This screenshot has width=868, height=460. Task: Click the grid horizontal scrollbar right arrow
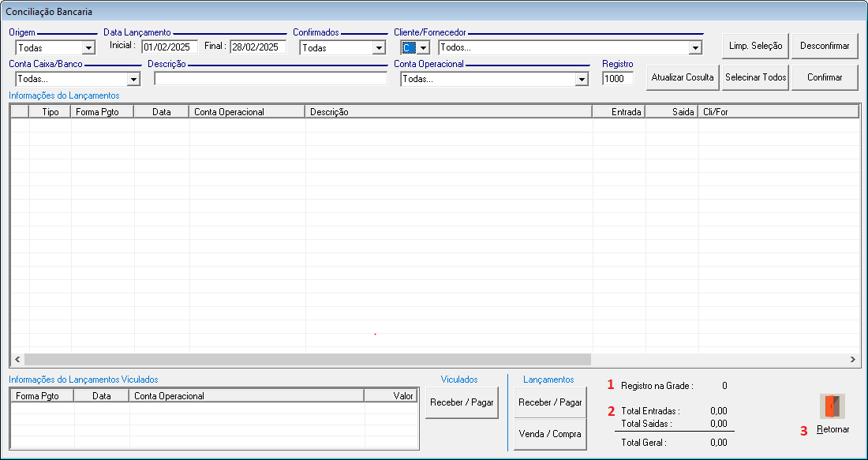pyautogui.click(x=852, y=360)
